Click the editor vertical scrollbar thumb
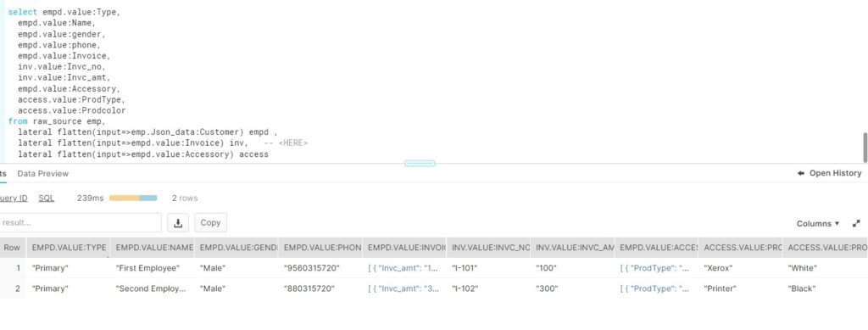868x330 pixels. (x=865, y=148)
